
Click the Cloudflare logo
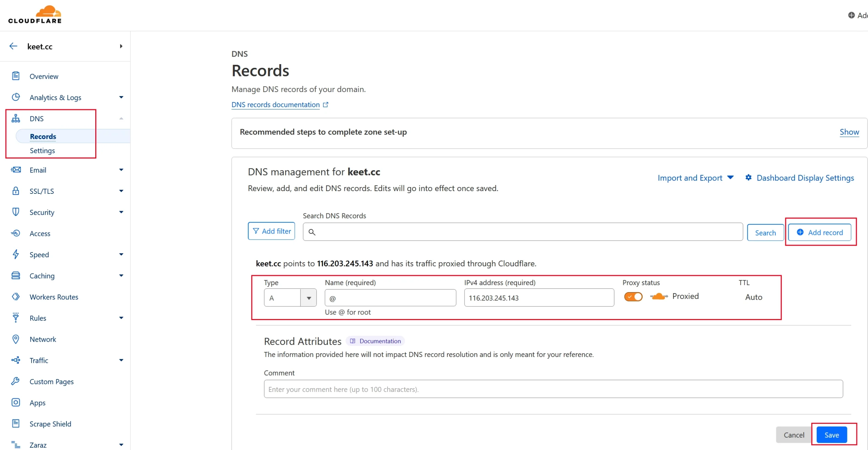pos(35,15)
